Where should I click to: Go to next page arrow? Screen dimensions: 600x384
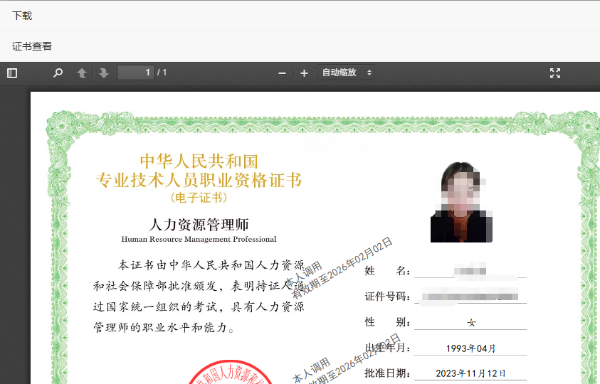point(104,73)
